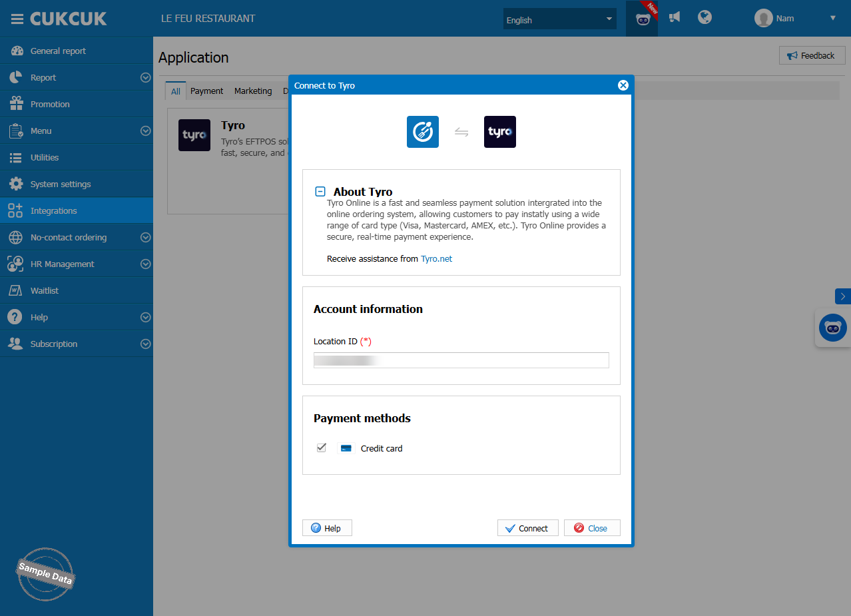Toggle the Credit card checkbox

click(x=322, y=448)
